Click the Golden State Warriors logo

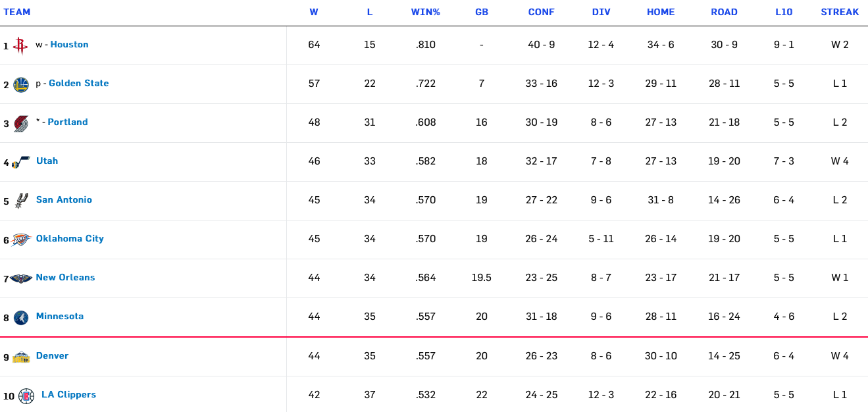[21, 84]
